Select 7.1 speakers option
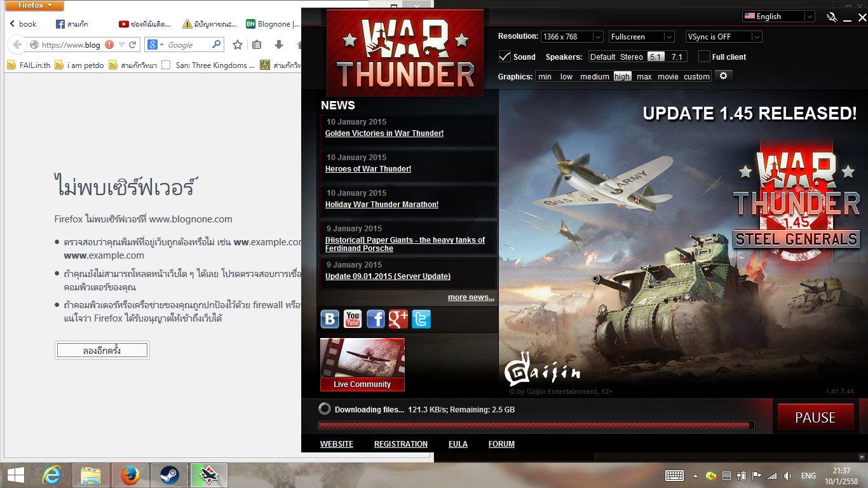The image size is (868, 488). click(677, 57)
